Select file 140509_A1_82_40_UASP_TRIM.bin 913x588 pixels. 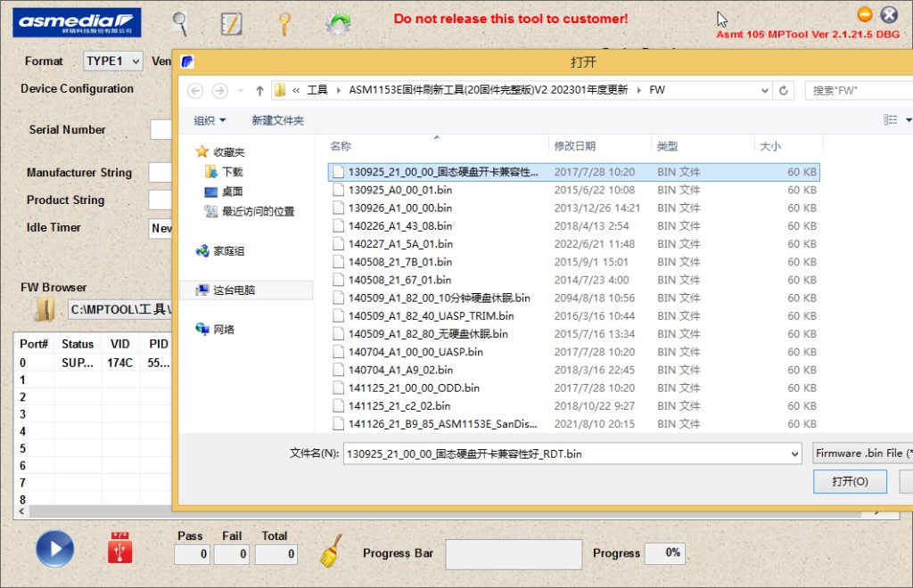tap(431, 316)
